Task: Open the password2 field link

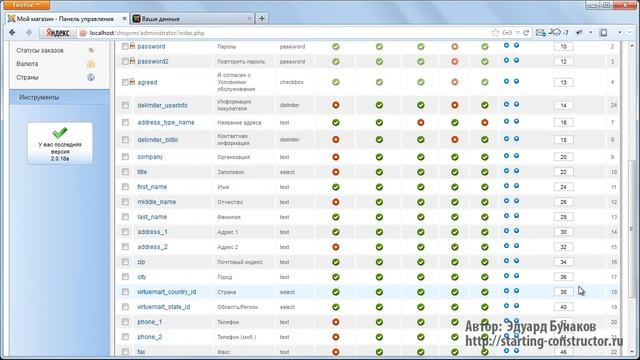Action: coord(153,62)
